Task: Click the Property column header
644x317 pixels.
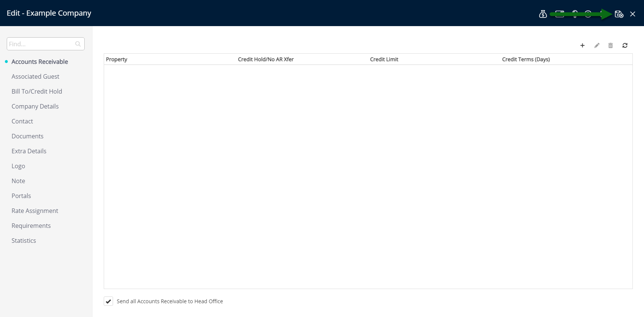Action: point(116,59)
